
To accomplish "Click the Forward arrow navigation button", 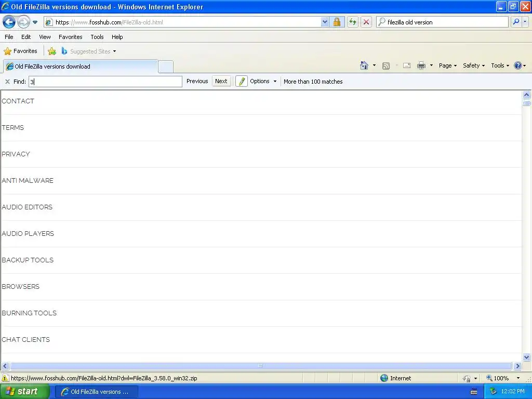I will [23, 22].
